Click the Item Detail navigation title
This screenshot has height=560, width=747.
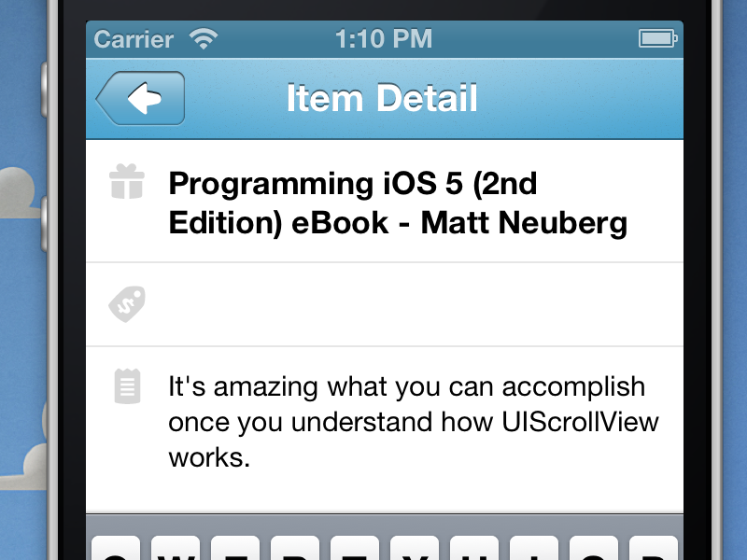382,98
